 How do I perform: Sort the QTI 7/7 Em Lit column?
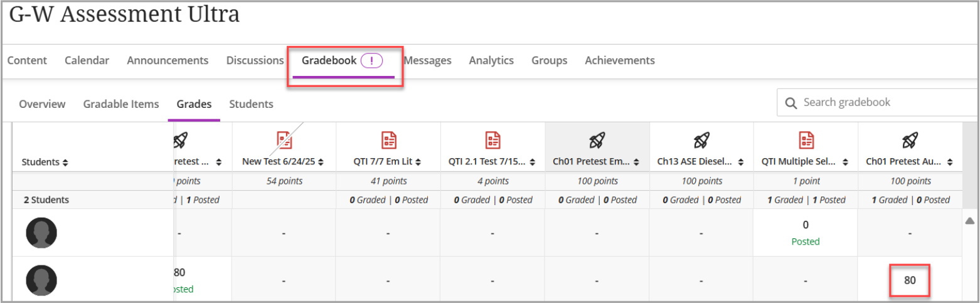(x=417, y=162)
